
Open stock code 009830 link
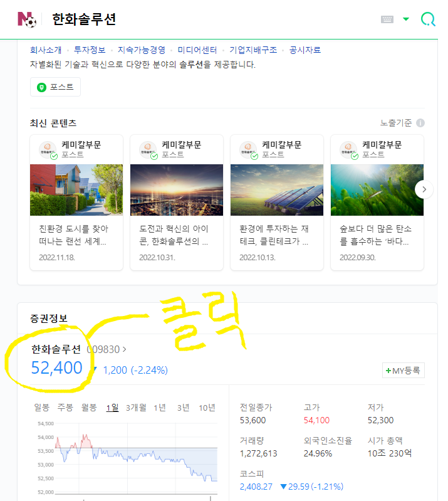[107, 349]
